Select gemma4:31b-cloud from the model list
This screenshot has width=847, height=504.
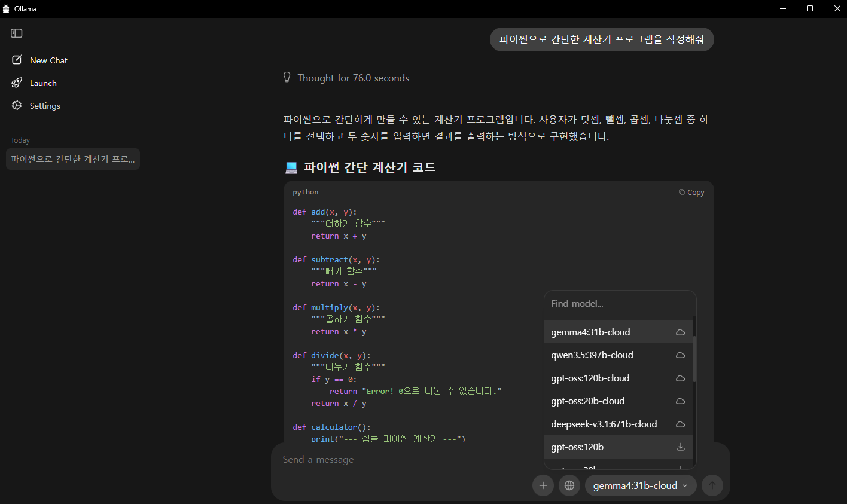point(618,332)
